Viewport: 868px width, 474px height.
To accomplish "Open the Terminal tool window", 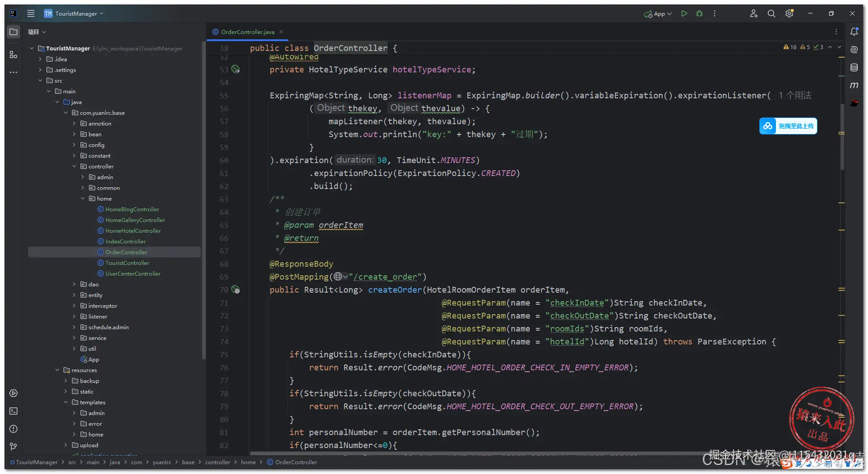I will point(13,411).
